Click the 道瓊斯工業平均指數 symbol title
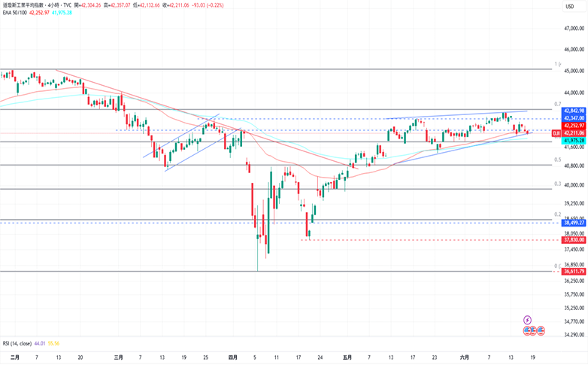588x365 pixels. click(24, 5)
